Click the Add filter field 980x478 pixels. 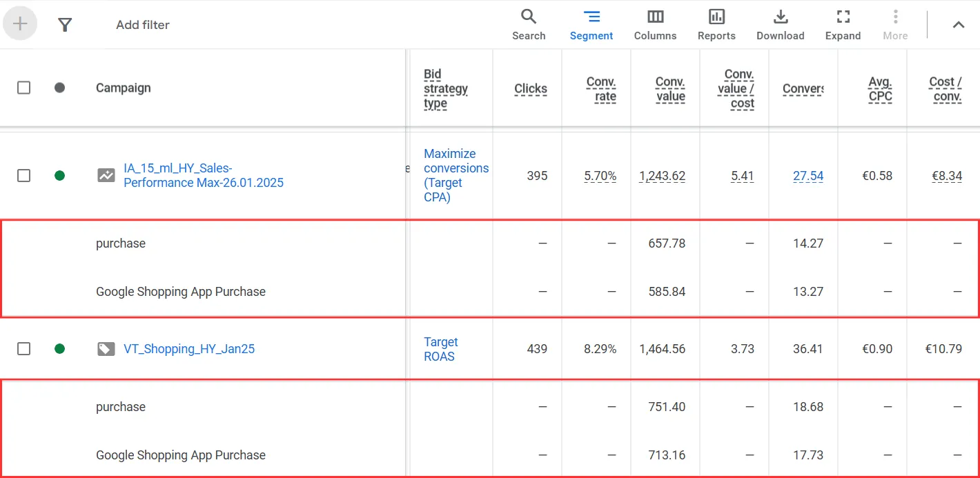[143, 25]
